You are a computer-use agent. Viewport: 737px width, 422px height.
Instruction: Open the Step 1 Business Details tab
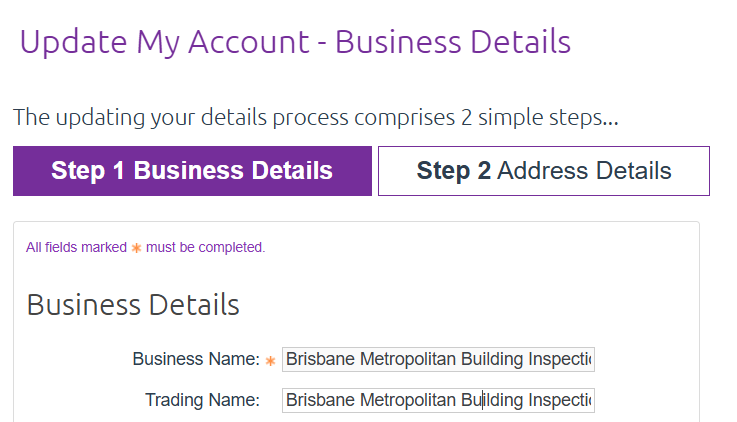192,171
